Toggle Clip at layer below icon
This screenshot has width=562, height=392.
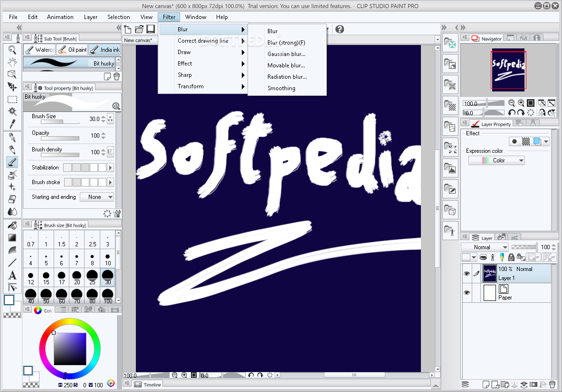[483, 257]
